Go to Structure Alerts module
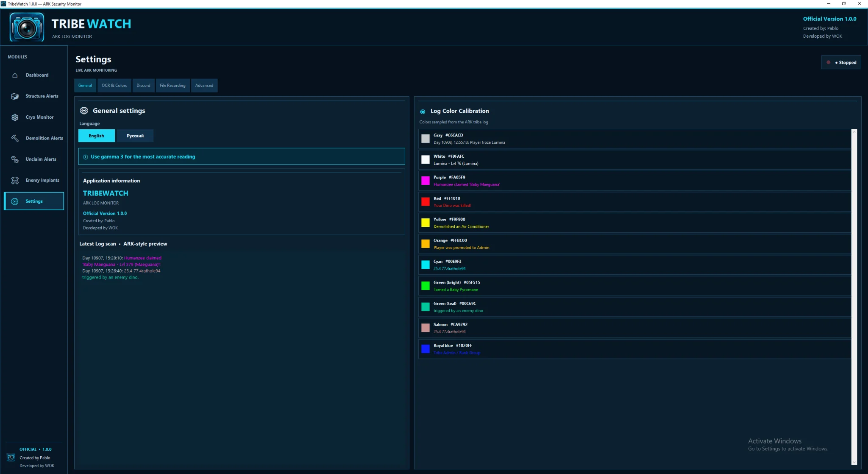 click(x=34, y=96)
